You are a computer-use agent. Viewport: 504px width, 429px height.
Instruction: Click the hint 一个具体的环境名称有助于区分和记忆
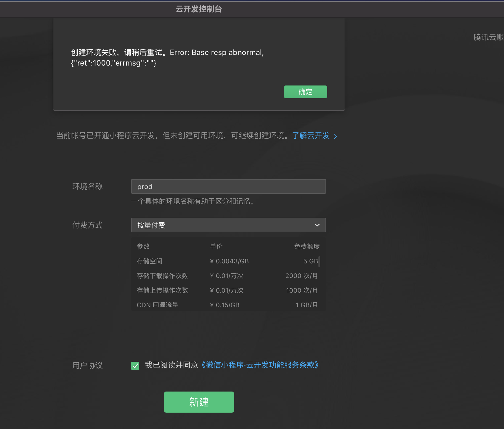[x=193, y=201]
